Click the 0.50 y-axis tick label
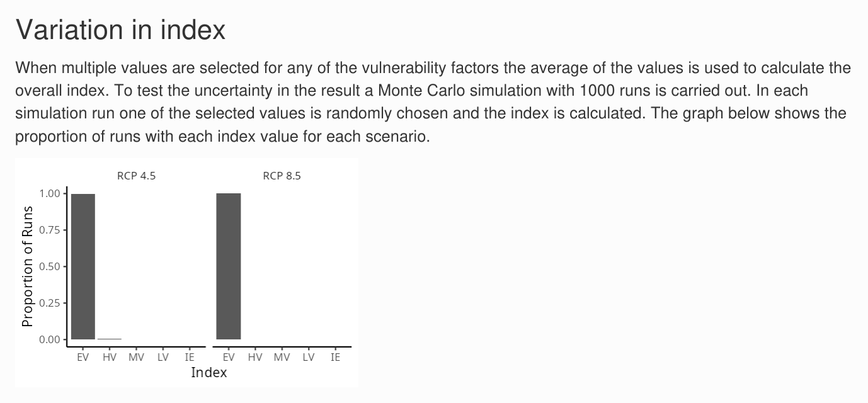 (x=50, y=266)
